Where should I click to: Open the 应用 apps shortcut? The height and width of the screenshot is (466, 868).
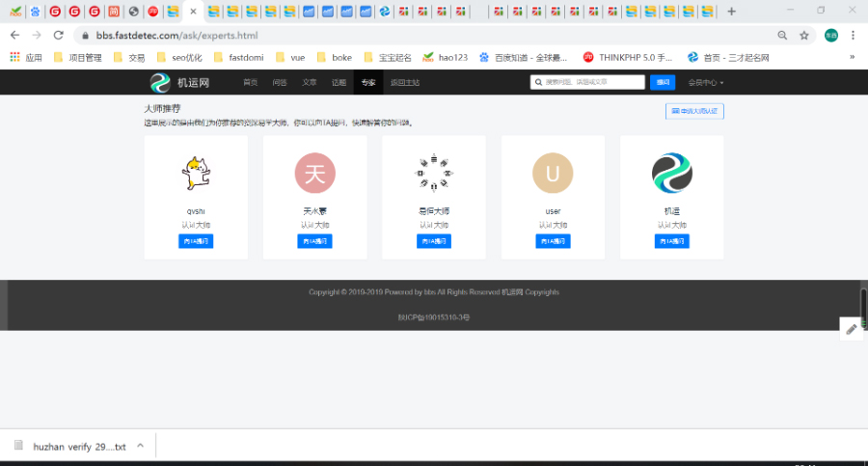[25, 57]
